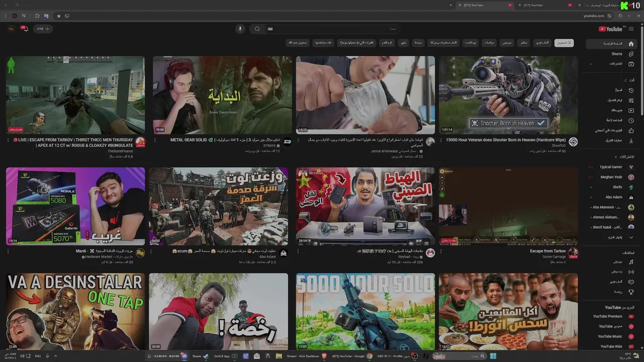
Task: Open Your videos icon in sidebar
Action: click(631, 110)
